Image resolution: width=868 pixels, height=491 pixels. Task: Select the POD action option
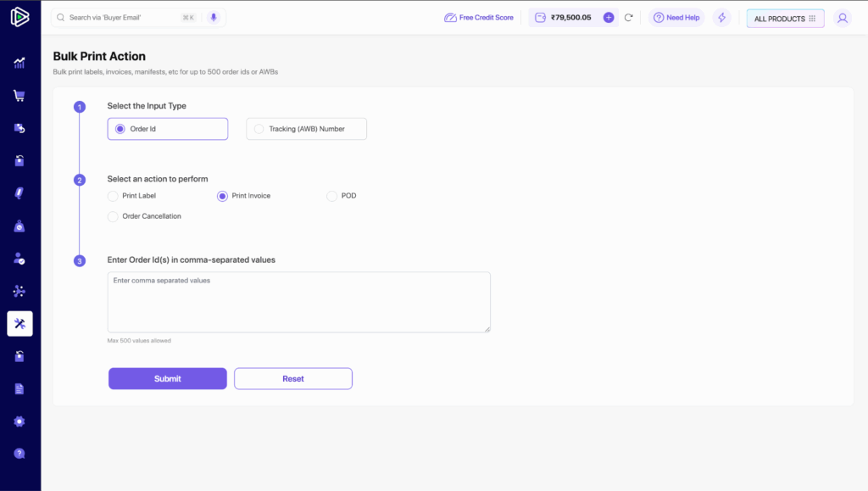332,196
